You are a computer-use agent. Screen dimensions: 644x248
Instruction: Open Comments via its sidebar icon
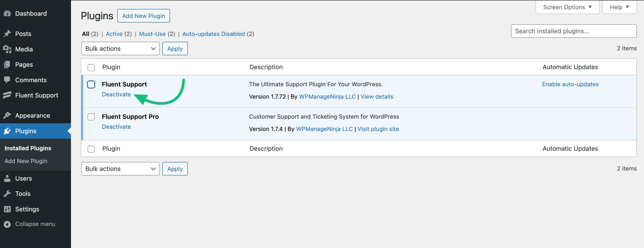[x=7, y=80]
